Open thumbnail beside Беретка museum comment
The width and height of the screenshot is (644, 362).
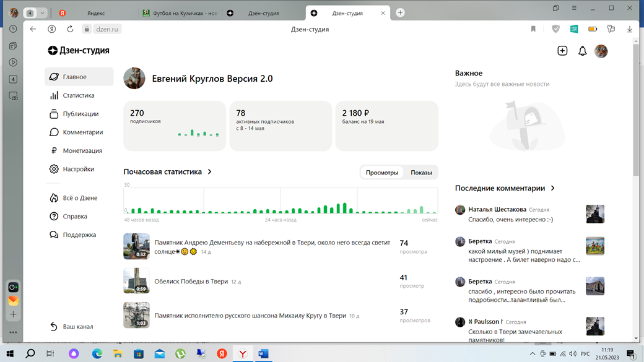[x=595, y=246]
